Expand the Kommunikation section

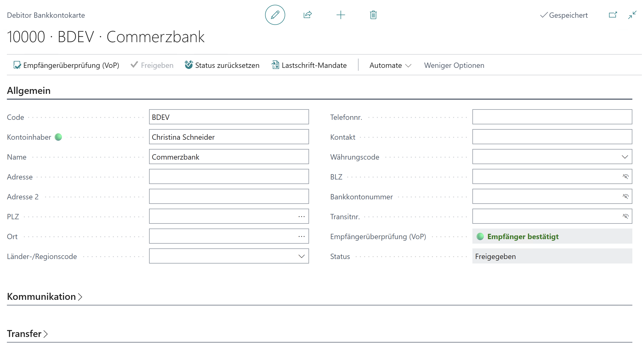click(x=44, y=296)
